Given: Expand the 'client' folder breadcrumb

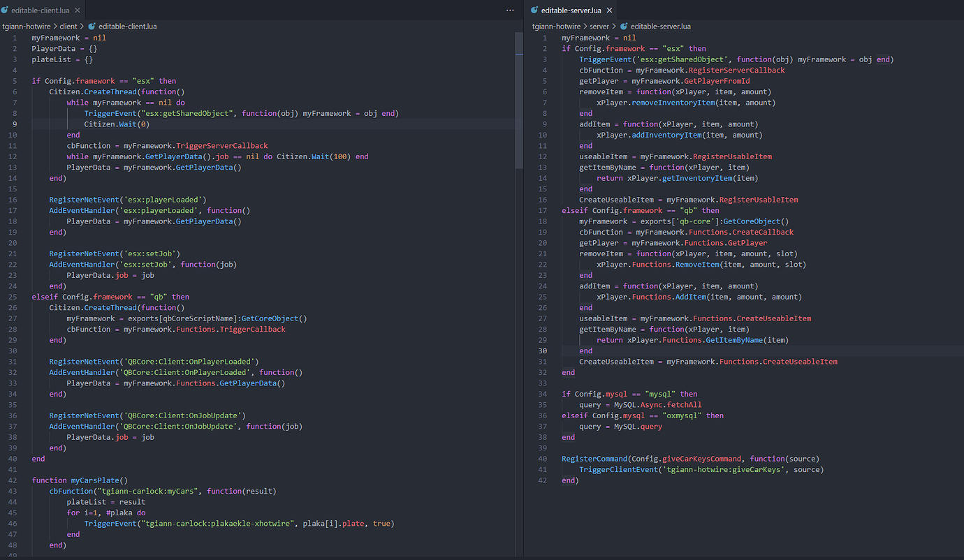Looking at the screenshot, I should [x=68, y=26].
